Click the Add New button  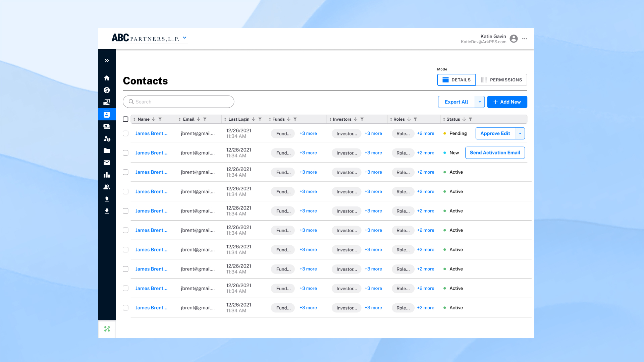point(507,102)
